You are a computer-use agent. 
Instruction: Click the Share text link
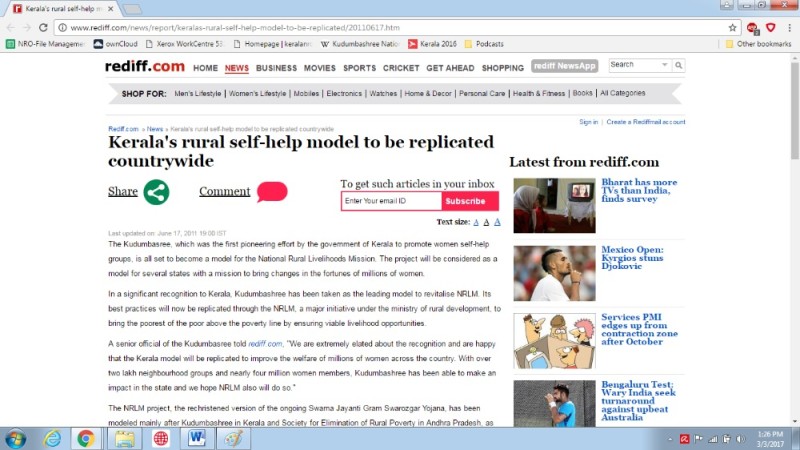click(122, 191)
